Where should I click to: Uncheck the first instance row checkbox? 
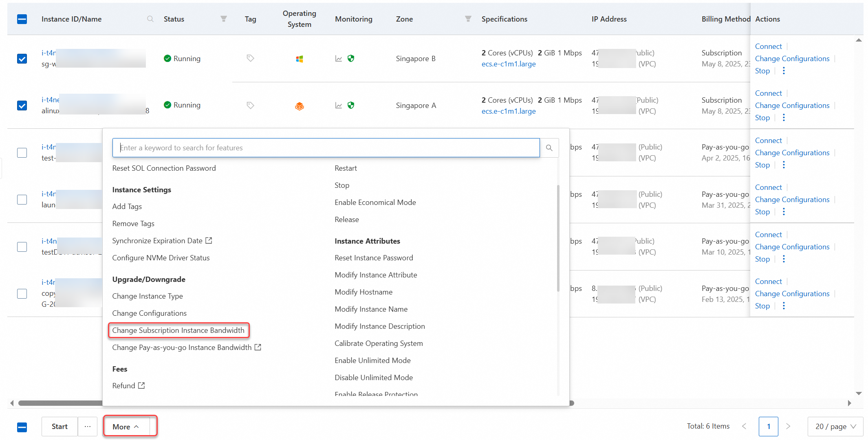click(x=22, y=59)
